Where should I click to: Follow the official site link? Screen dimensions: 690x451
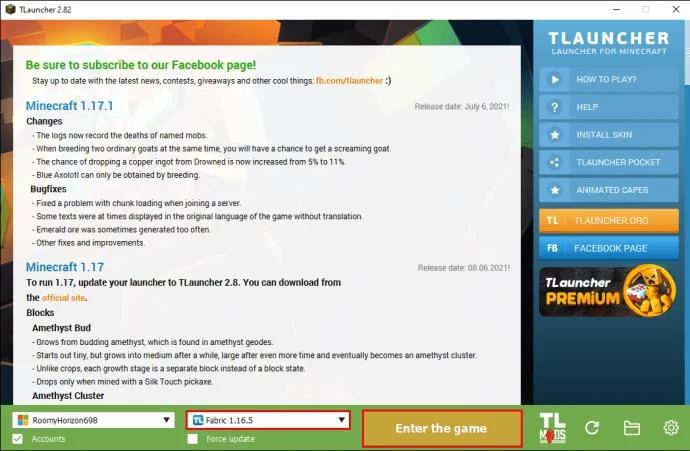click(x=63, y=298)
